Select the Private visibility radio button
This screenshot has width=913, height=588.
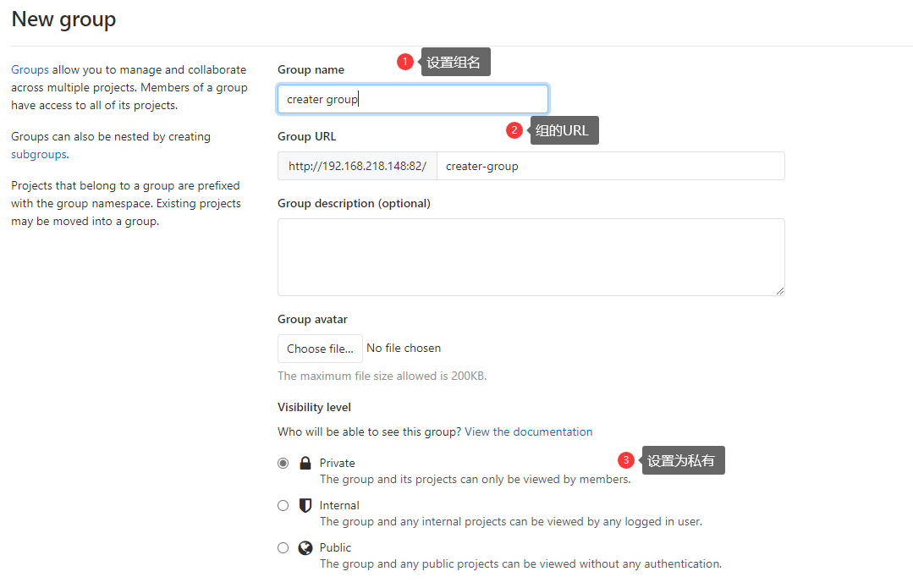283,463
